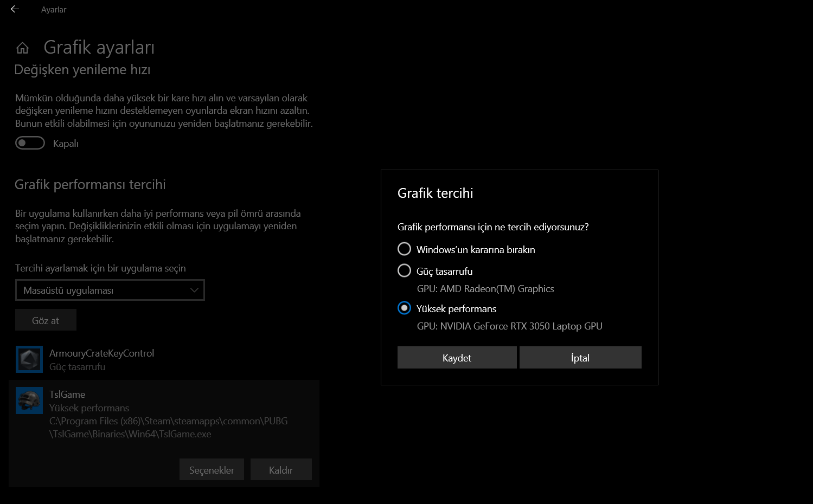Click the Kaydet button
The image size is (813, 504).
[457, 358]
